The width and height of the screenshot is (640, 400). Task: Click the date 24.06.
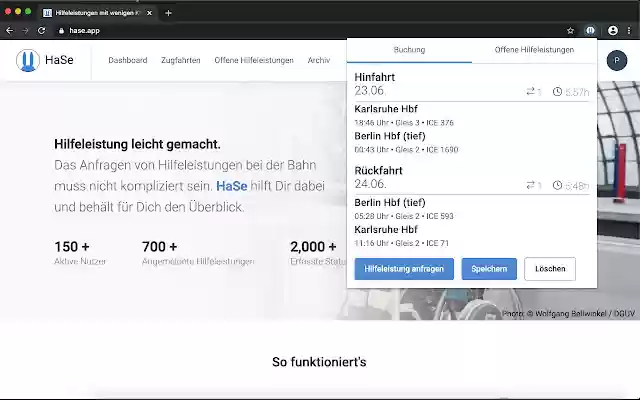click(x=370, y=184)
